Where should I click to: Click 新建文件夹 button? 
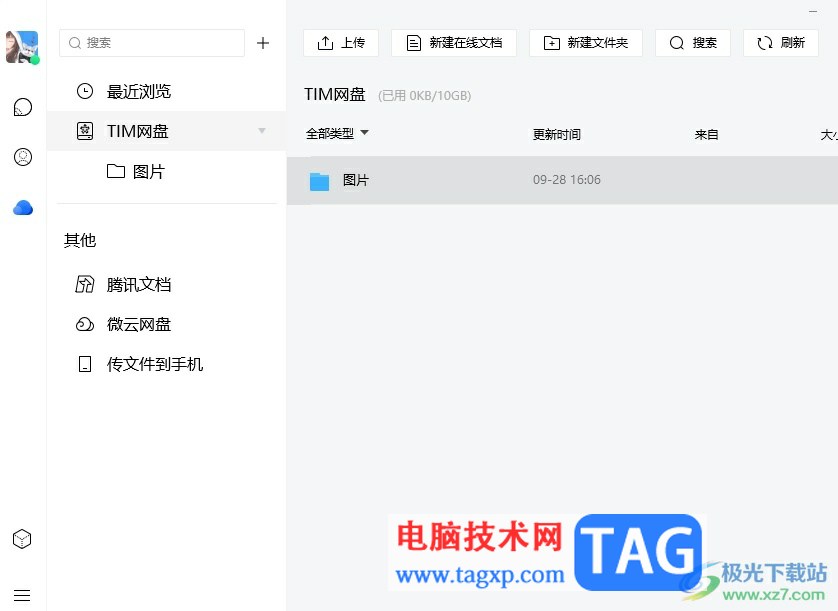(586, 43)
